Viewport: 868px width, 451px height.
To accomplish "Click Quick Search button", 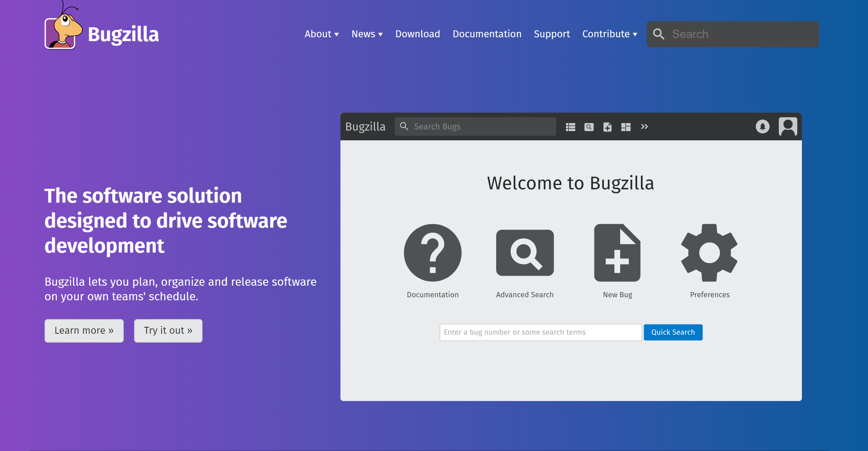I will [673, 332].
